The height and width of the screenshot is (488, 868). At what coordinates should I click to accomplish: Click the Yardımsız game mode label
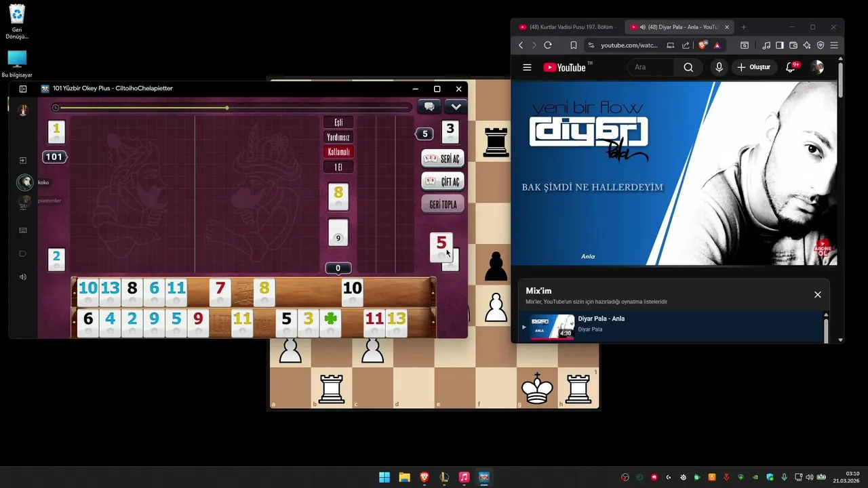click(338, 137)
